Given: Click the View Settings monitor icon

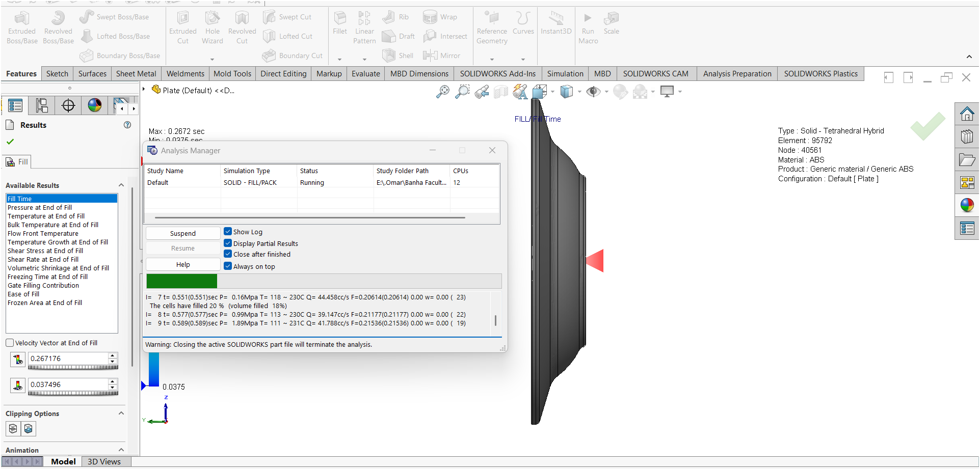Looking at the screenshot, I should [667, 92].
